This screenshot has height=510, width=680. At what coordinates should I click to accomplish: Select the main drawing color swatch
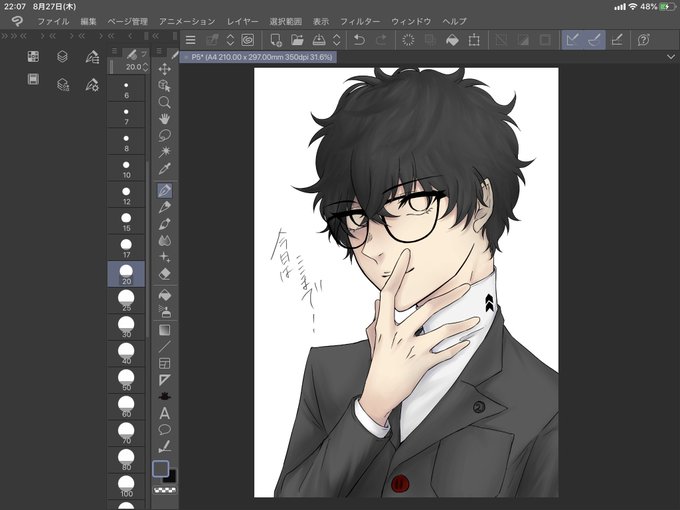(x=160, y=469)
